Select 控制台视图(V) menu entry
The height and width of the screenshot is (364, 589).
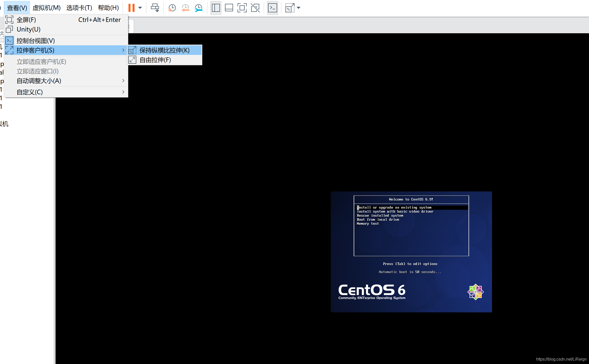pos(66,41)
